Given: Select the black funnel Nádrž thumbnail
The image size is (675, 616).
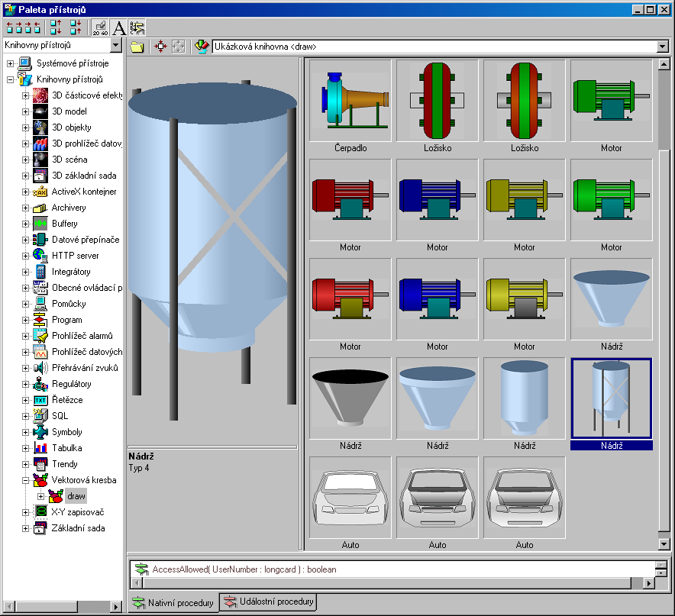Looking at the screenshot, I should point(350,398).
